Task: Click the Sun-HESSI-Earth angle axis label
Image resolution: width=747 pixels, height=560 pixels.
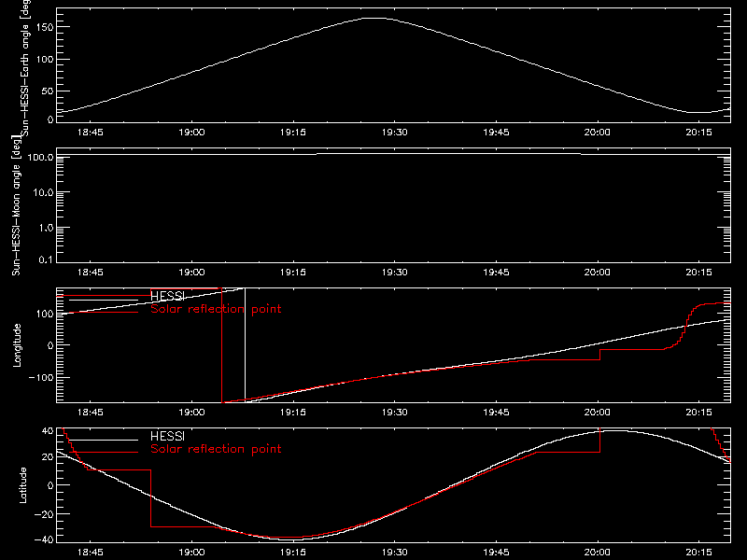Action: [x=25, y=68]
